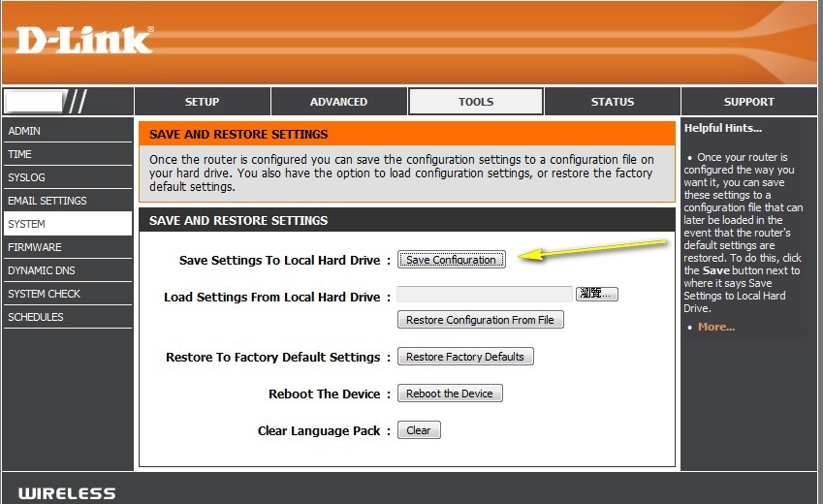This screenshot has height=504, width=823.
Task: Open EMAIL SETTINGS page
Action: click(68, 201)
